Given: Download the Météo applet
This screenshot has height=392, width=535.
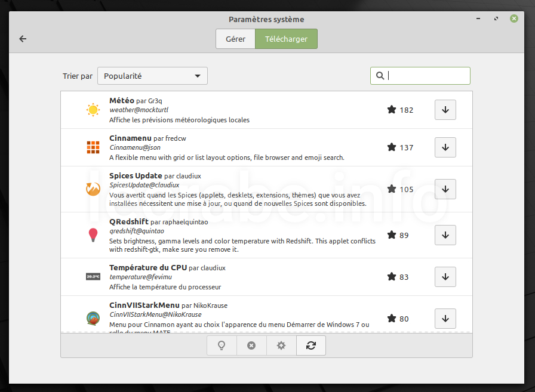Looking at the screenshot, I should 445,110.
